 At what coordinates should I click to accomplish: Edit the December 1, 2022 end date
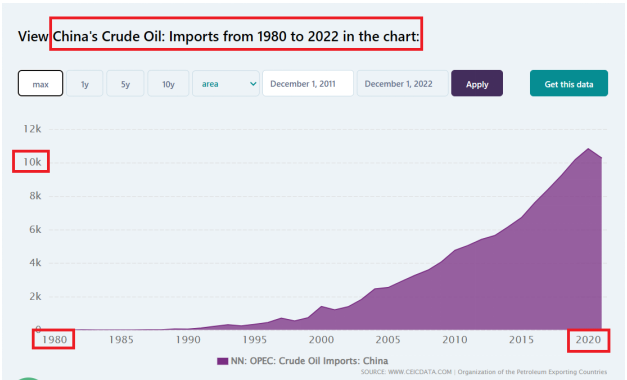coord(402,83)
